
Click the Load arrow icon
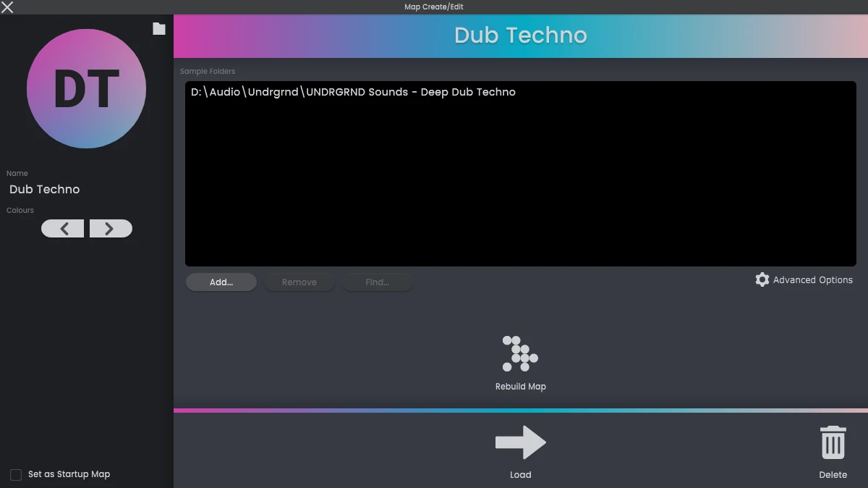pyautogui.click(x=521, y=442)
